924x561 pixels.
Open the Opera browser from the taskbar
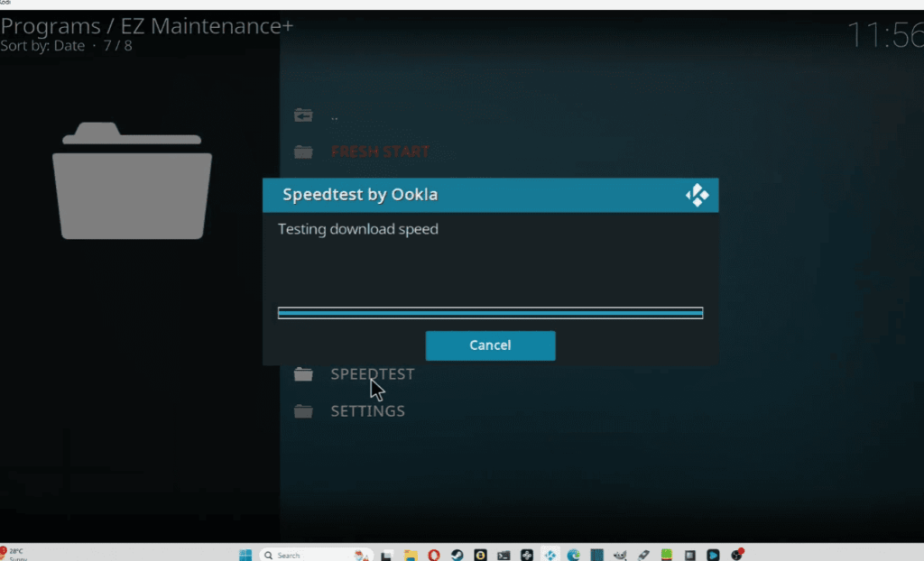(x=434, y=555)
